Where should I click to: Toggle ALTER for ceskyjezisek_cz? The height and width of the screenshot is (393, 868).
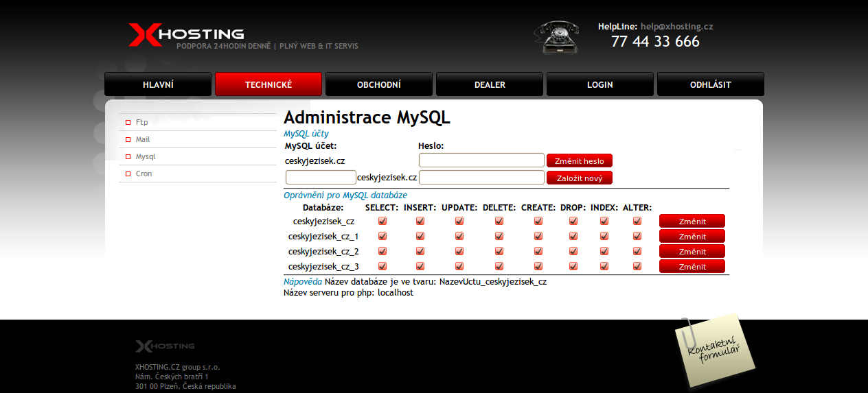(637, 221)
